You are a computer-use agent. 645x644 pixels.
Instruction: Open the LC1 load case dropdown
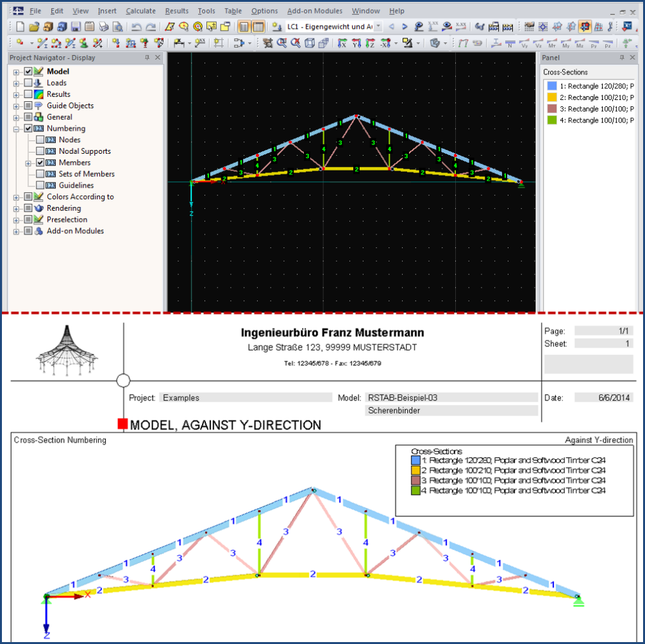(378, 27)
